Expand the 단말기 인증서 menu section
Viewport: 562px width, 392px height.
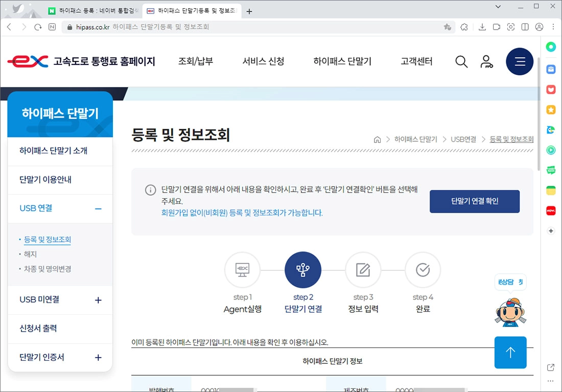point(98,358)
